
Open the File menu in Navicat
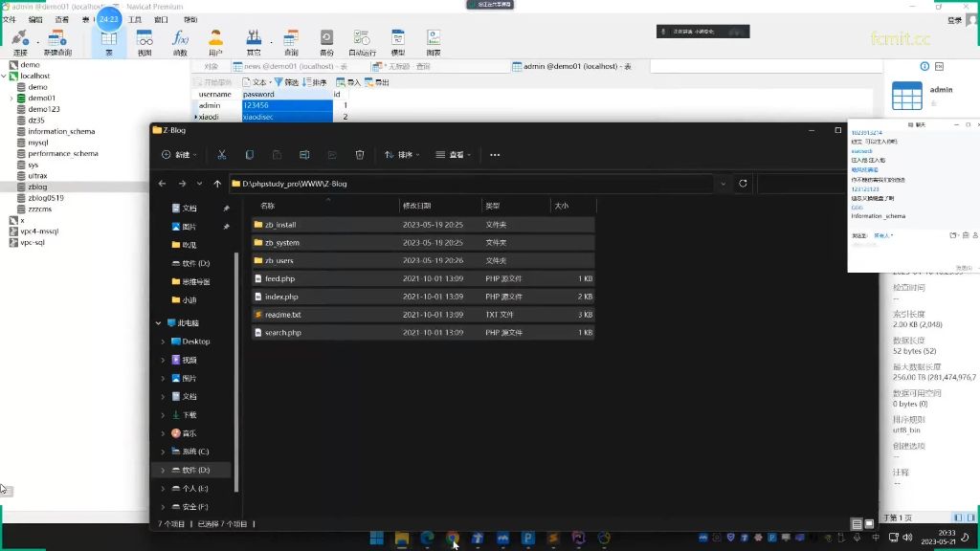pyautogui.click(x=10, y=19)
